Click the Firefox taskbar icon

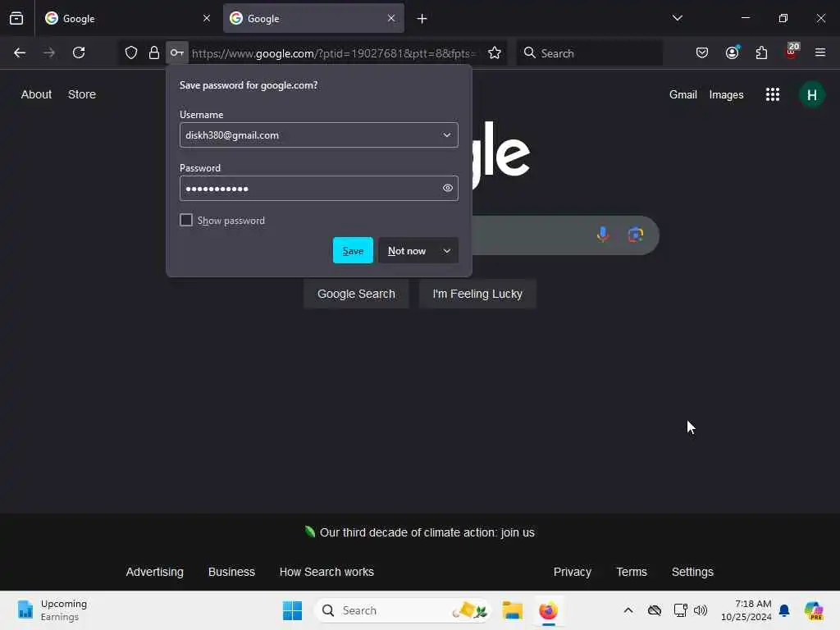(x=548, y=610)
